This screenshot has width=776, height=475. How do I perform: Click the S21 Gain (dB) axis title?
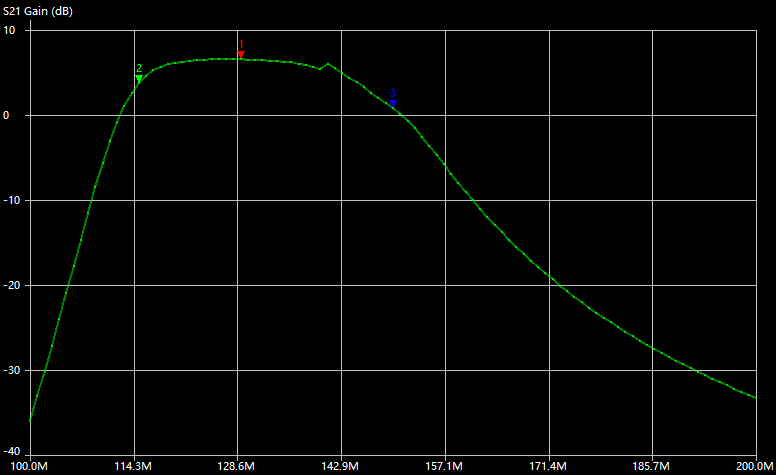36,10
